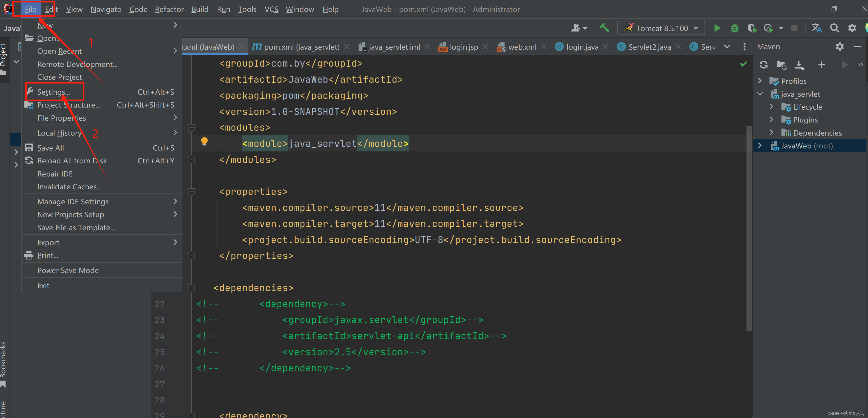The image size is (868, 418).
Task: Click Reload All Maven Projects icon
Action: click(x=764, y=65)
